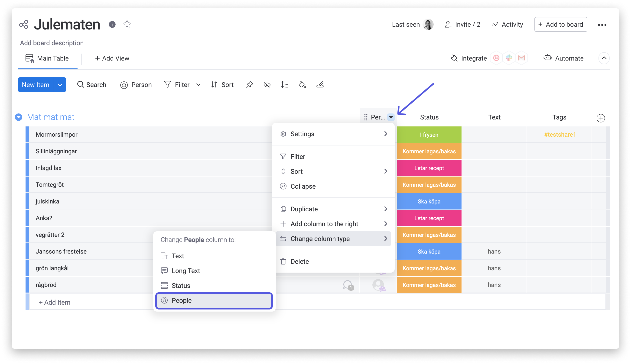This screenshot has width=631, height=364.
Task: Open the New Item dropdown arrow
Action: [x=60, y=85]
